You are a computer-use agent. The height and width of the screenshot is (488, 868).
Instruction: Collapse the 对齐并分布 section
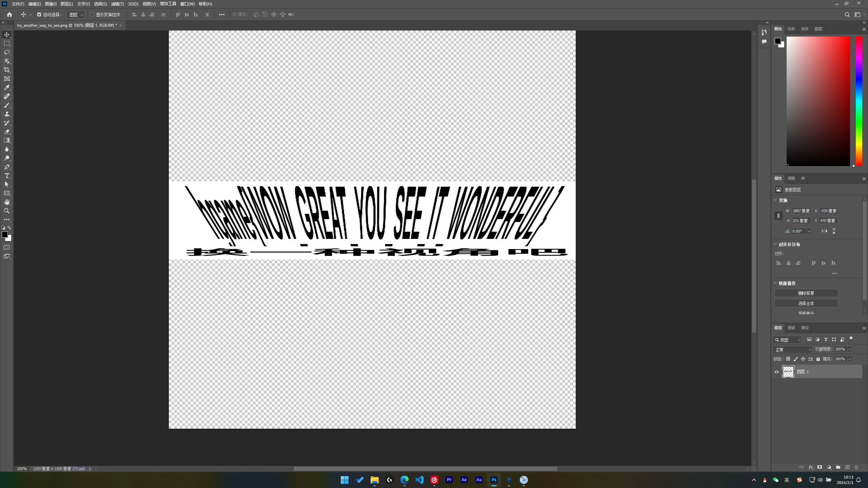tap(775, 244)
